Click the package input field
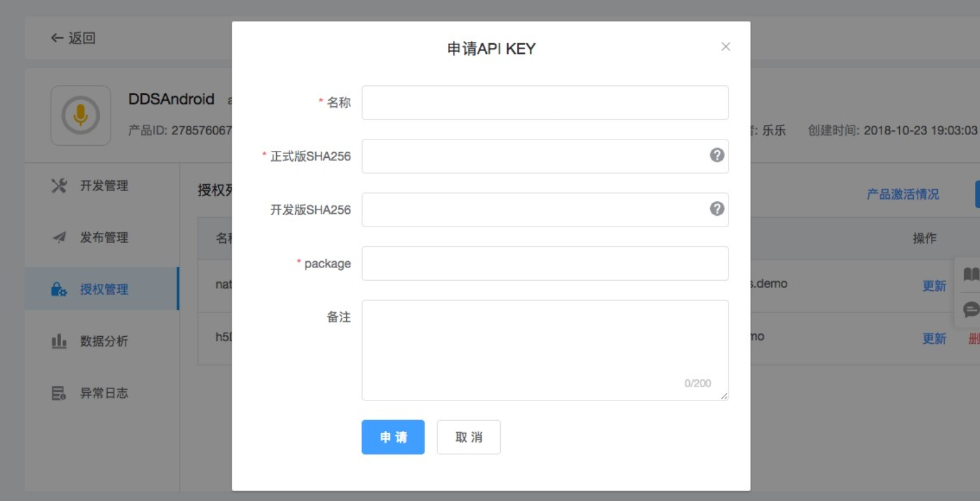Viewport: 980px width, 501px height. tap(544, 264)
